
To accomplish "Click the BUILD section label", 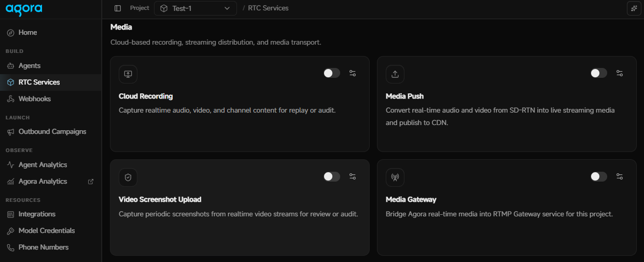I will [x=15, y=51].
